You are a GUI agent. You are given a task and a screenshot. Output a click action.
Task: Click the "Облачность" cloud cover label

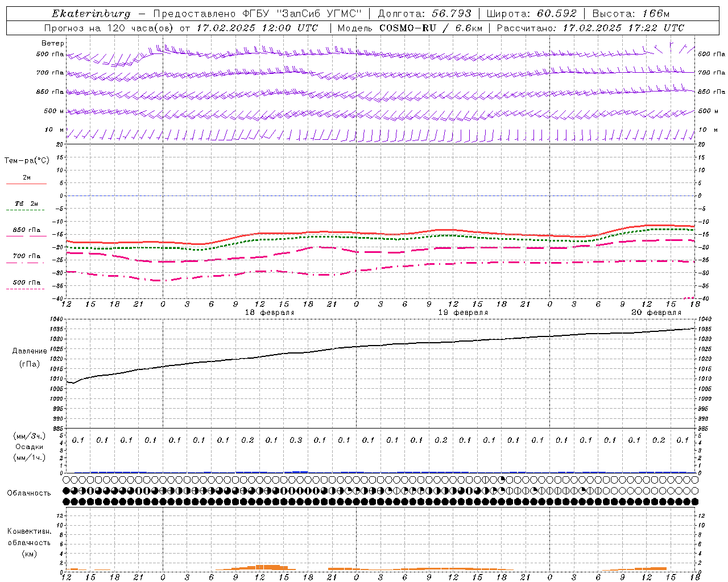pos(29,493)
